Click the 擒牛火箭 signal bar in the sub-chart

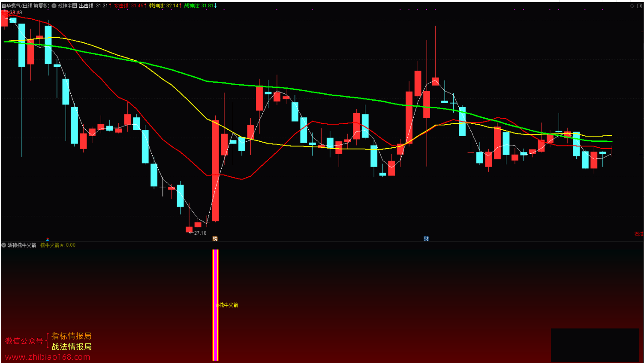[x=215, y=305]
